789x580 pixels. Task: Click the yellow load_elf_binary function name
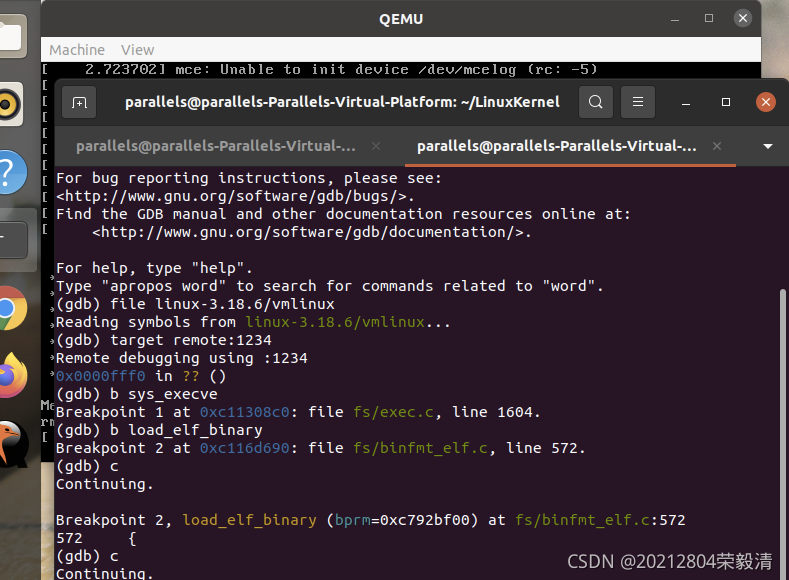pyautogui.click(x=250, y=520)
